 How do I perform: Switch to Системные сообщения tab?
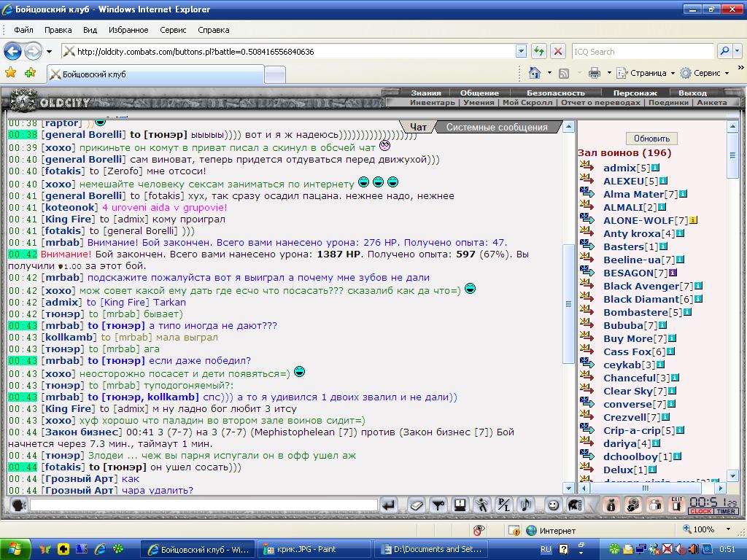click(x=497, y=127)
